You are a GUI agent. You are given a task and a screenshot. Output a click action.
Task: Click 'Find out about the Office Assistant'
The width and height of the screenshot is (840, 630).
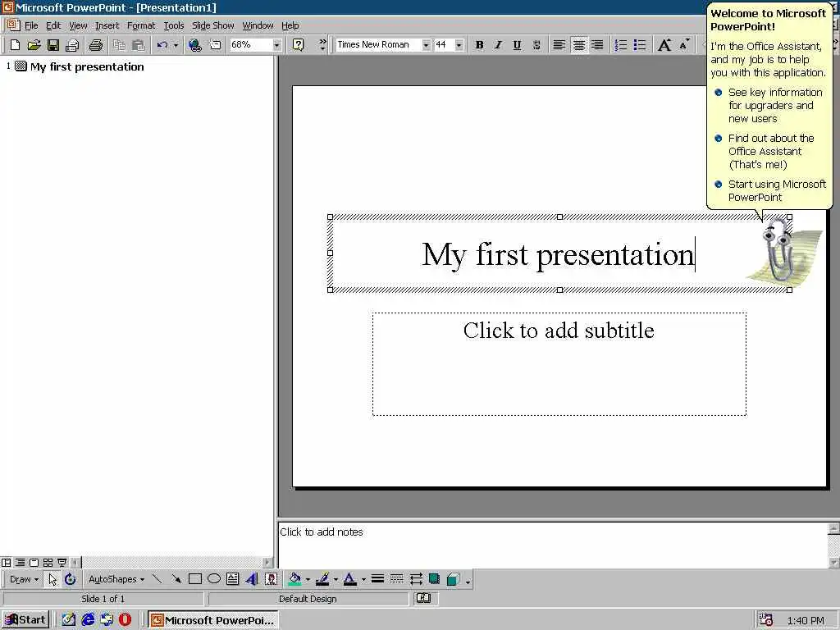[x=771, y=151]
